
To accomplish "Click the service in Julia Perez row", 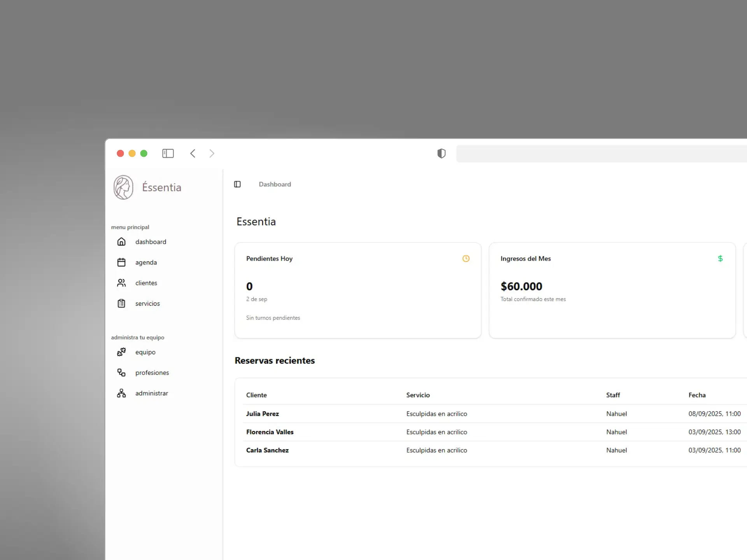I will 437,414.
